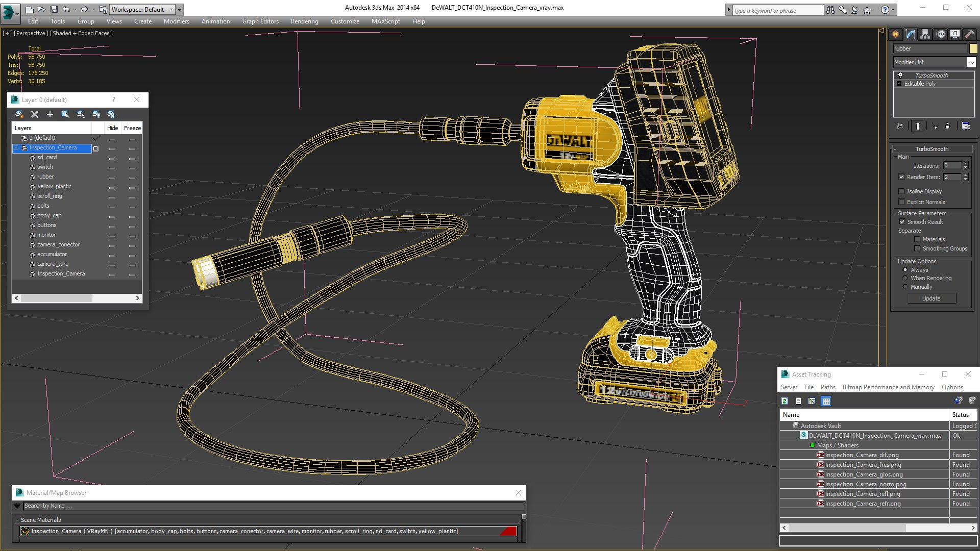Open the Graph Editors menu

[x=260, y=21]
